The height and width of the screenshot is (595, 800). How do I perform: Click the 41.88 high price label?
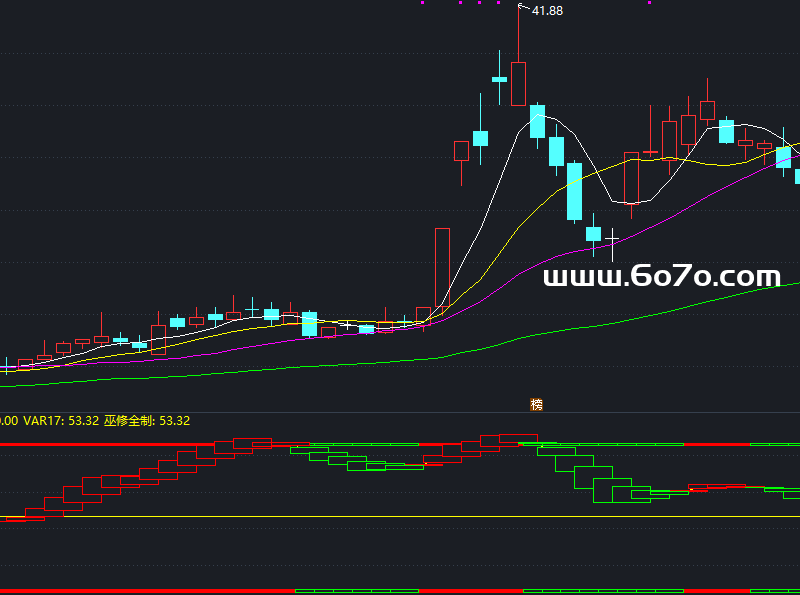547,11
